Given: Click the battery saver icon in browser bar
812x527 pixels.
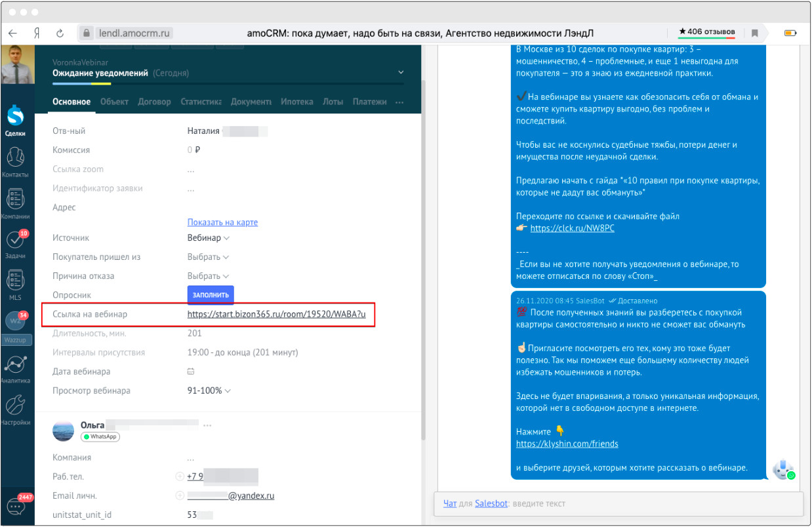Looking at the screenshot, I should (790, 33).
